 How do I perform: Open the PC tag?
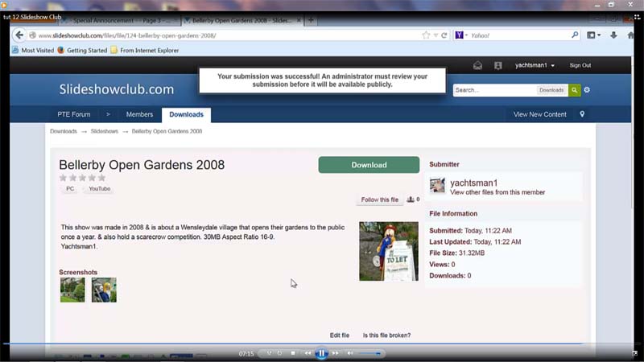70,189
